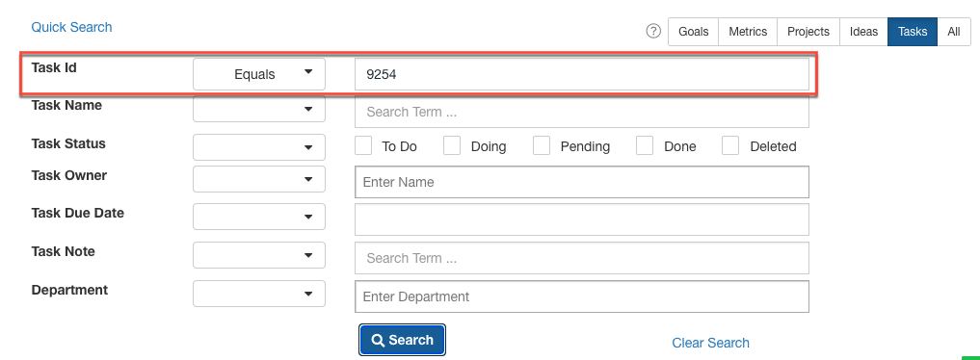The image size is (980, 360).
Task: Tick the To Do checkbox
Action: click(363, 146)
